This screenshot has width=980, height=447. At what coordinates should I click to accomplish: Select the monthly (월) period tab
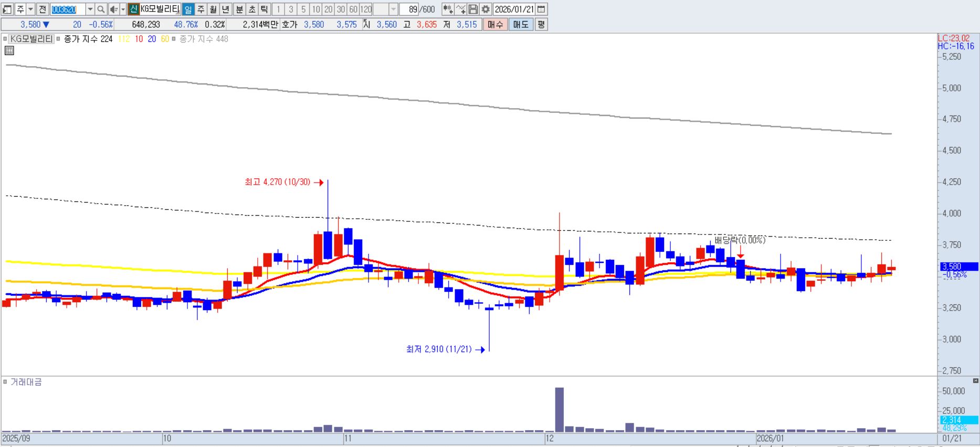(213, 9)
